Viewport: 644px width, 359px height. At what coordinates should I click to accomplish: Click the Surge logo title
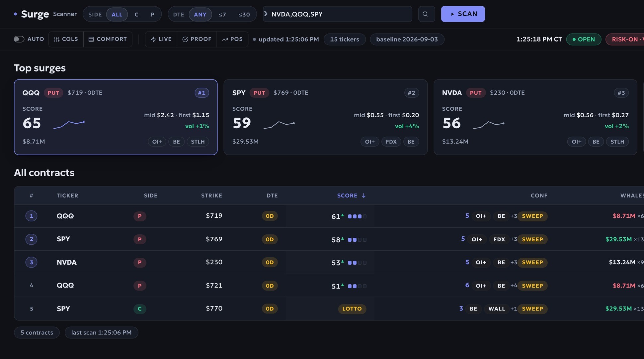pos(35,14)
